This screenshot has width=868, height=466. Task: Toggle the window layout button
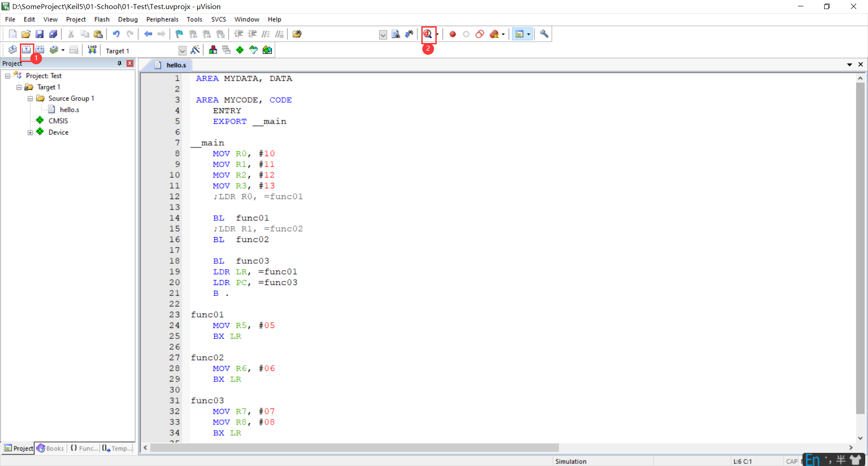click(x=519, y=34)
